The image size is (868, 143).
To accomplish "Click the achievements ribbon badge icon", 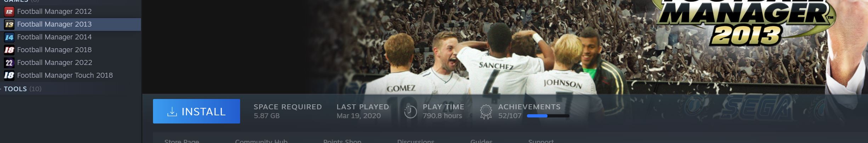I will pyautogui.click(x=486, y=112).
